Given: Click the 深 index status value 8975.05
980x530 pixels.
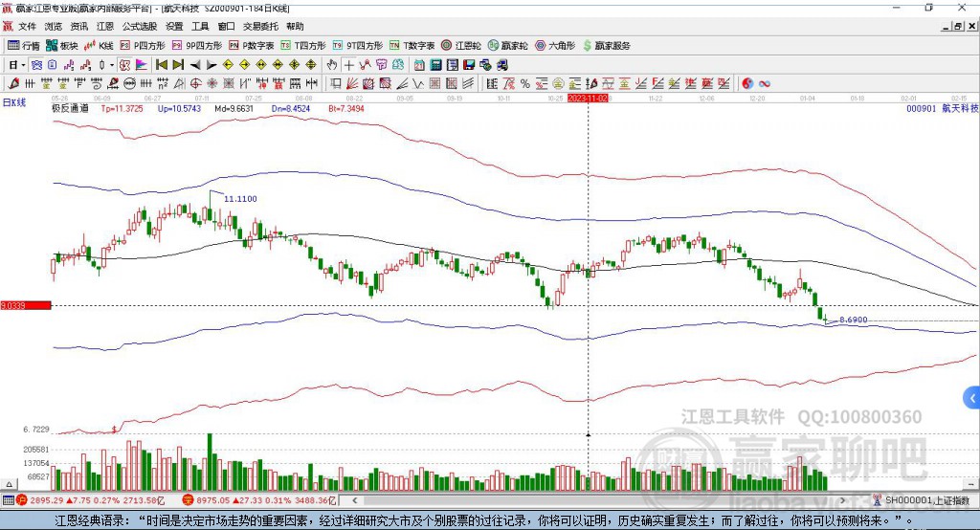Looking at the screenshot, I should point(212,500).
